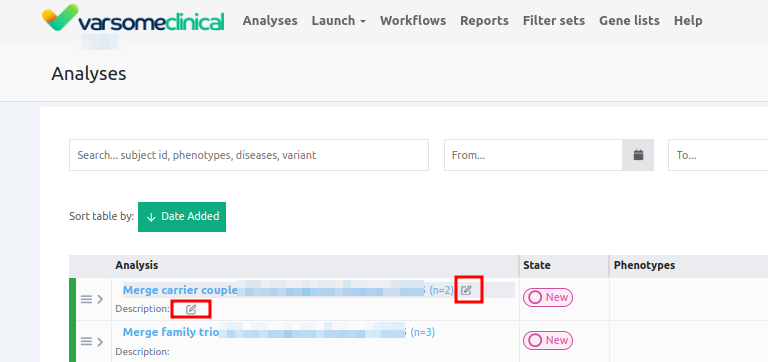The image size is (768, 362).
Task: Edit the Merge carrier couple analysis name
Action: click(466, 290)
